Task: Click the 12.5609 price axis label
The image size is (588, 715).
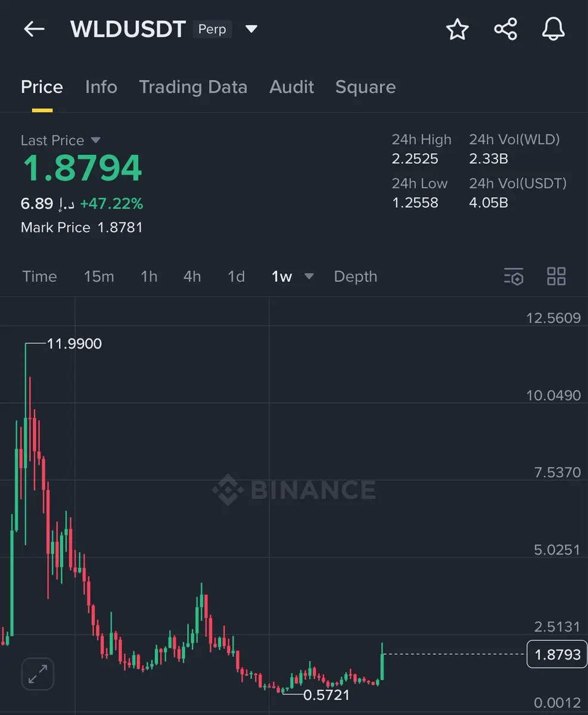Action: coord(553,318)
